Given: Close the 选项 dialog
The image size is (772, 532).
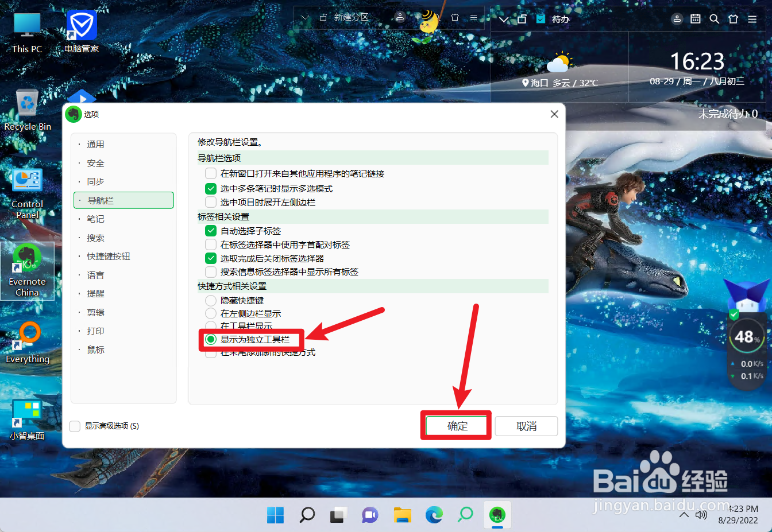Looking at the screenshot, I should point(554,114).
